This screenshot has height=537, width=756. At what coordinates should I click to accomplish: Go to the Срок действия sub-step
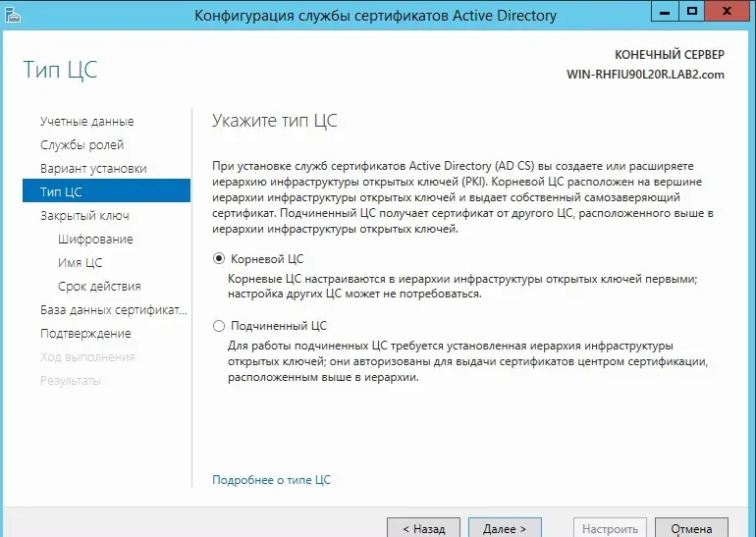coord(99,287)
